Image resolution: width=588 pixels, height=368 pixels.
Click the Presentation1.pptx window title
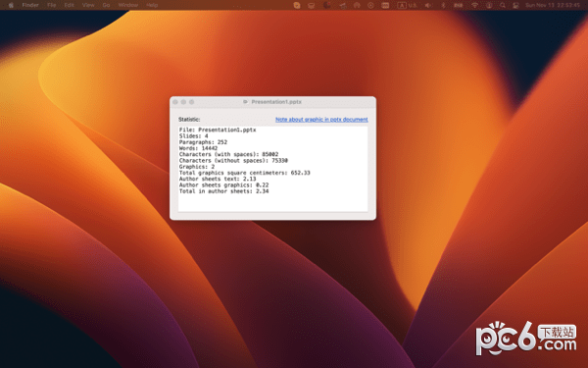[276, 102]
